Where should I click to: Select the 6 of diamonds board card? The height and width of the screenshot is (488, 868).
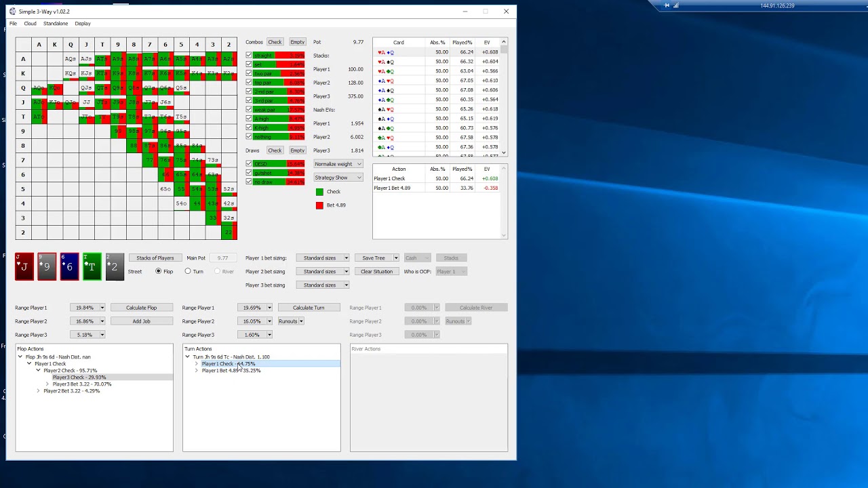[x=69, y=266]
